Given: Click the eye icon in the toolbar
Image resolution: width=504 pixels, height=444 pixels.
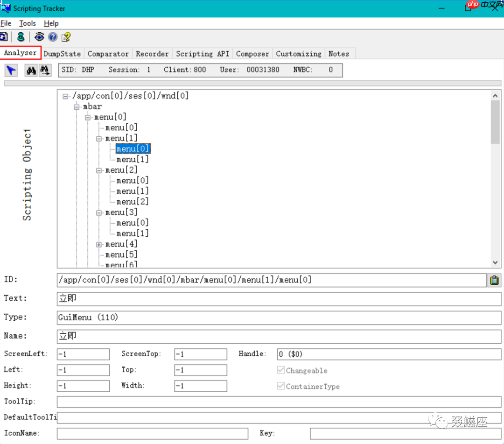Looking at the screenshot, I should (39, 37).
